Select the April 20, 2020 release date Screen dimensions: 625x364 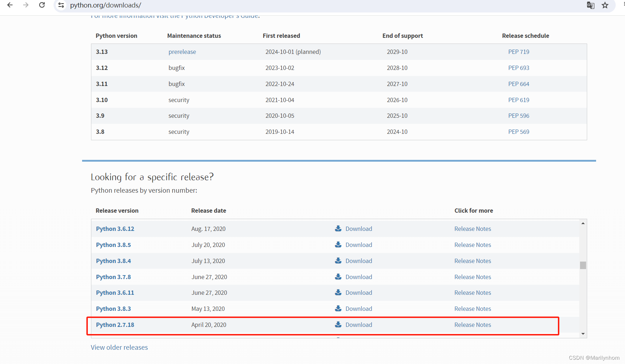[x=209, y=325]
